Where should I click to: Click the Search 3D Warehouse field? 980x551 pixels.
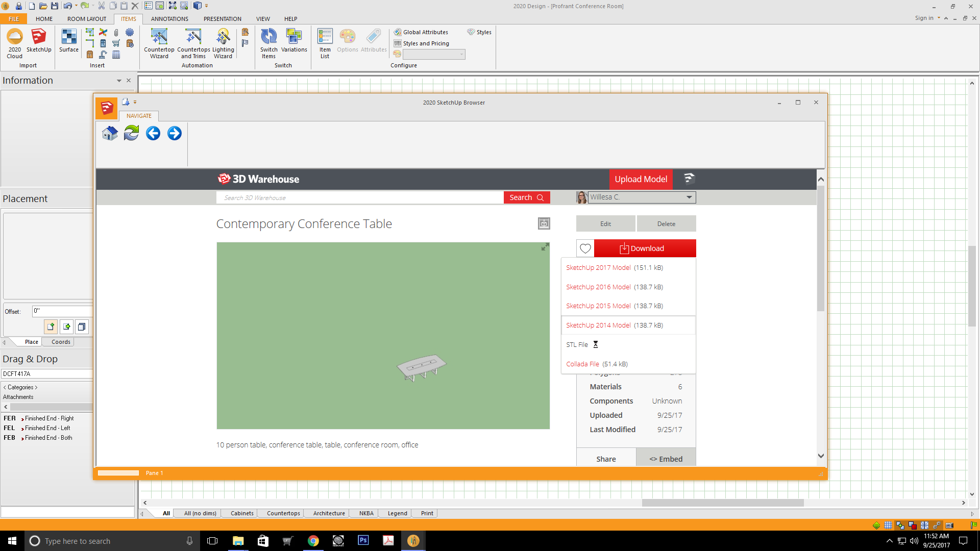point(360,198)
